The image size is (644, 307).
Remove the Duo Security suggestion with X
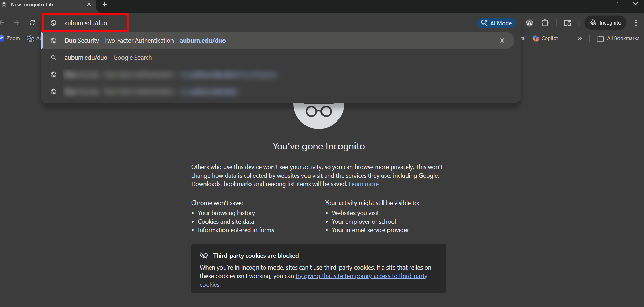[502, 41]
